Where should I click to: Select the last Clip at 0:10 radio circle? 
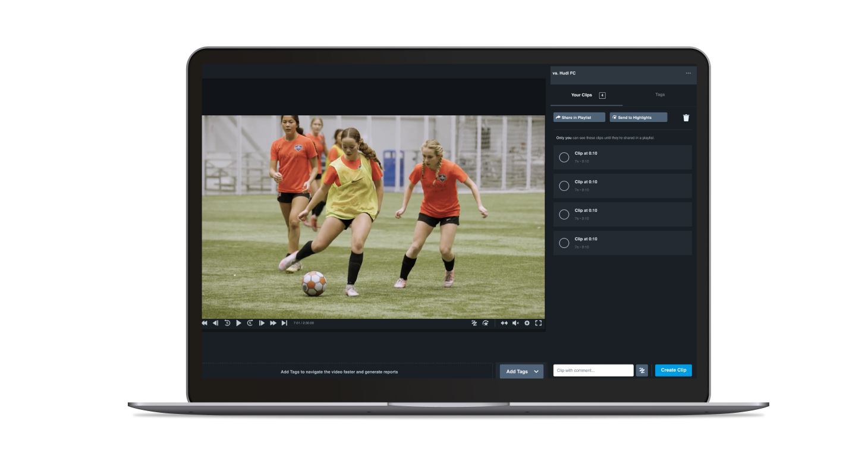coord(564,243)
